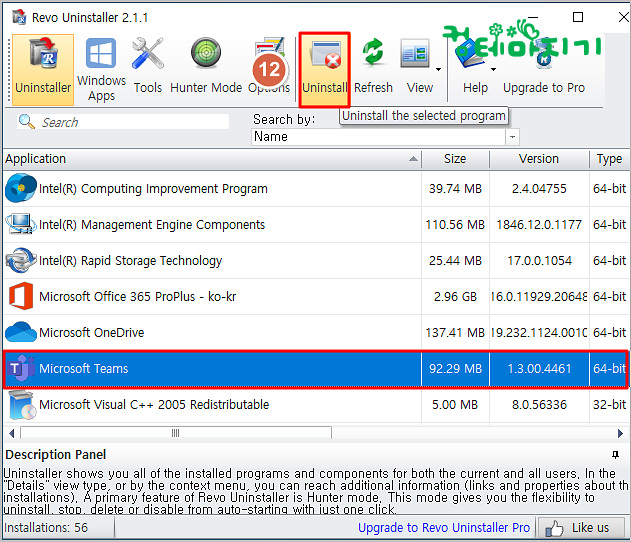Toggle the Description Panel pin
631x542 pixels.
pyautogui.click(x=615, y=455)
